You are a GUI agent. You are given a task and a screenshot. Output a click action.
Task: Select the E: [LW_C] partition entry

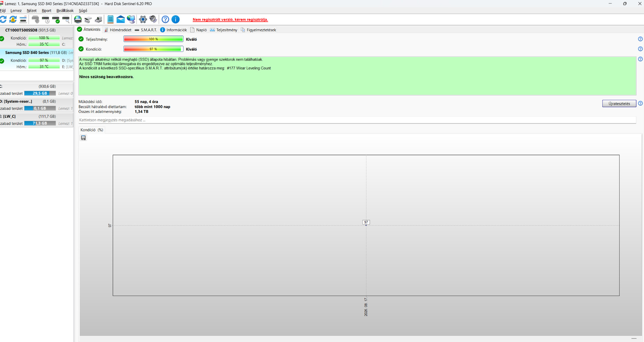[x=37, y=116]
